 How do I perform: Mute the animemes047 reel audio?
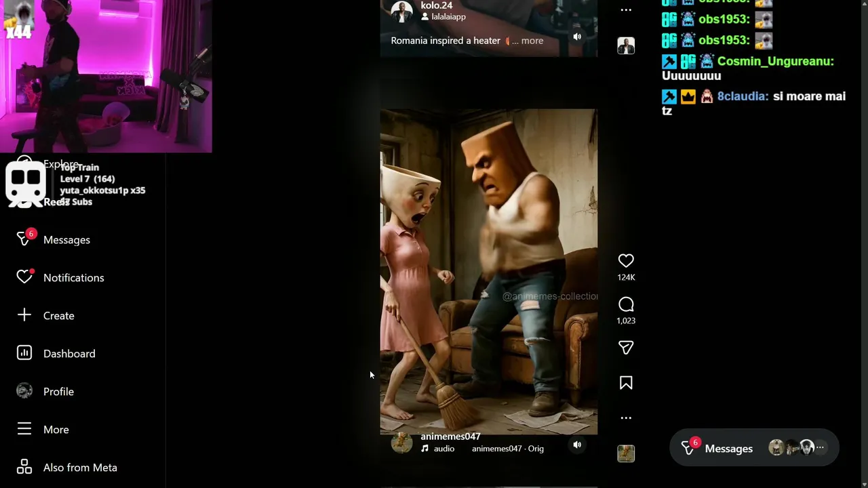point(577,445)
